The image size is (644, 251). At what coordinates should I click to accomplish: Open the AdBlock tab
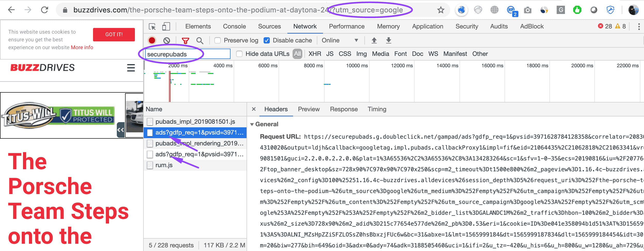click(532, 26)
